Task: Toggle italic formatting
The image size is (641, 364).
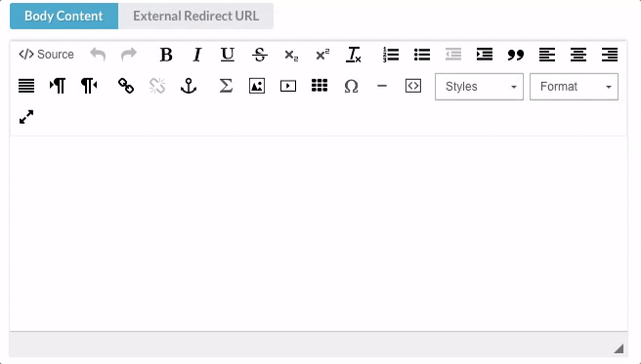Action: [197, 55]
